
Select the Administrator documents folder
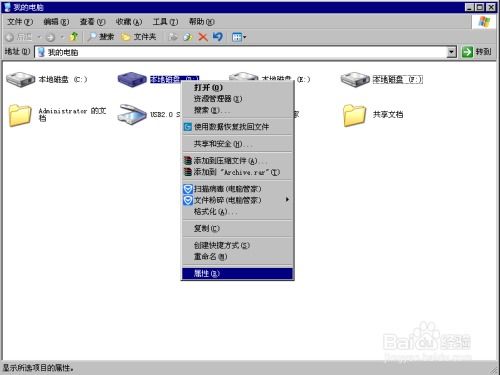coord(20,115)
